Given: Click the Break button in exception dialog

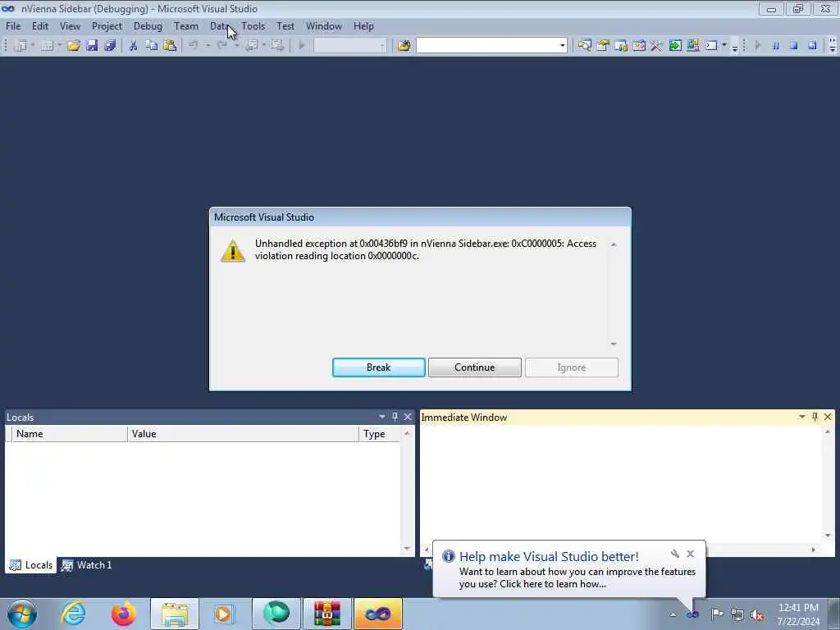Looking at the screenshot, I should coord(379,367).
